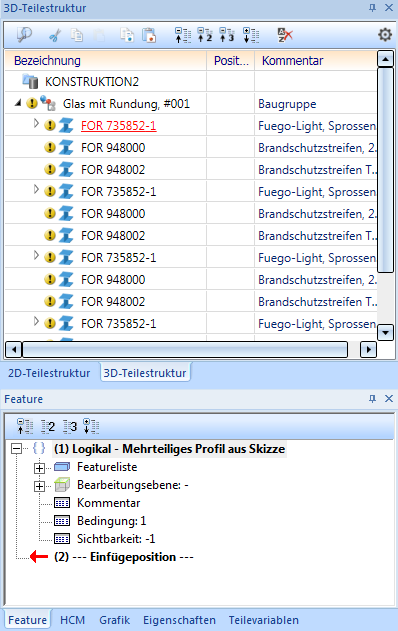
Task: Click the horizontal scrollbar thumb
Action: coord(185,349)
